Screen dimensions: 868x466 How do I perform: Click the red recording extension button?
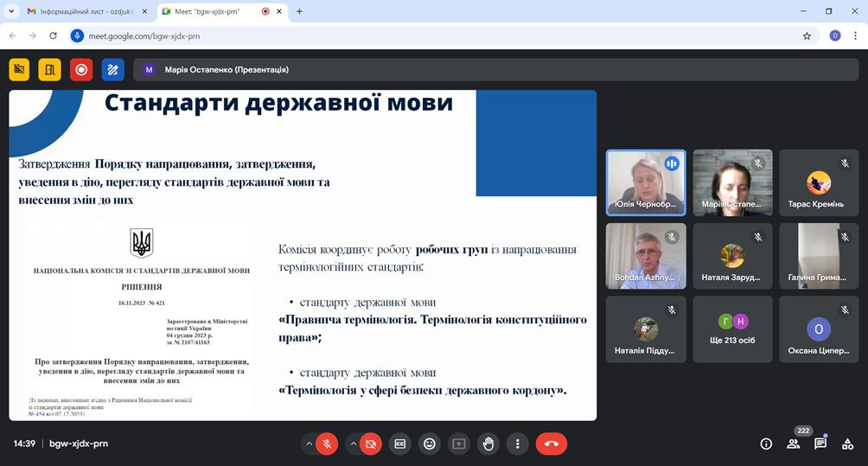click(81, 70)
